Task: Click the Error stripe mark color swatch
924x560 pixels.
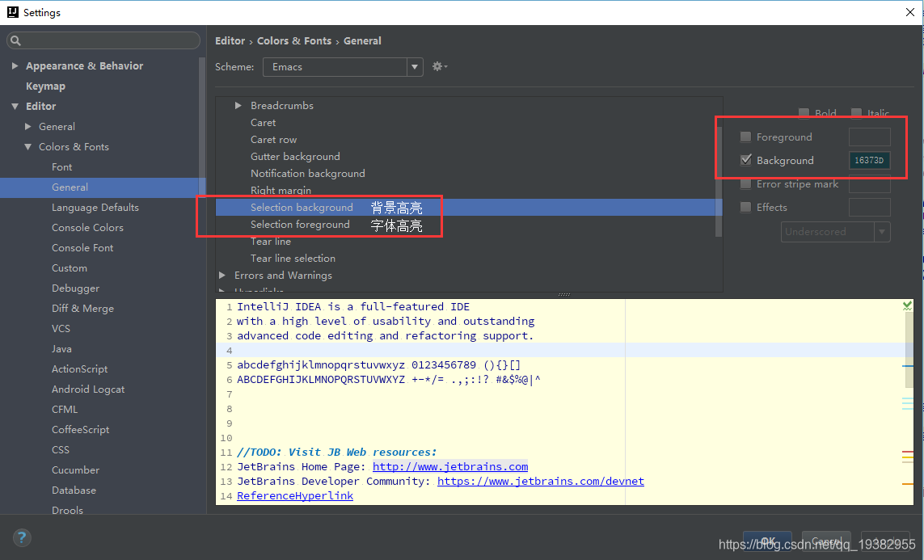Action: click(869, 184)
